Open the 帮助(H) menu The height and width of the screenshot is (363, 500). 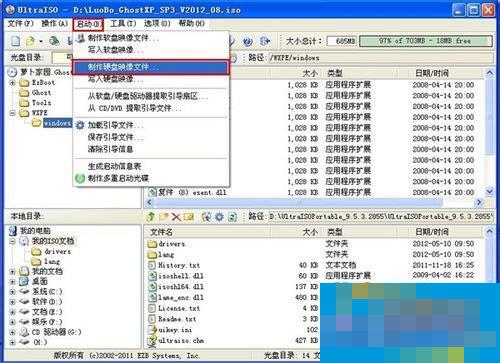coord(192,23)
